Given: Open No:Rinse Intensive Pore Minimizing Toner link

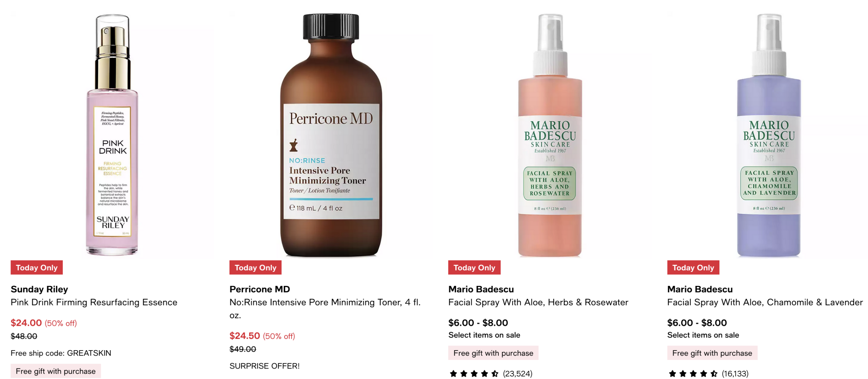Looking at the screenshot, I should (325, 309).
